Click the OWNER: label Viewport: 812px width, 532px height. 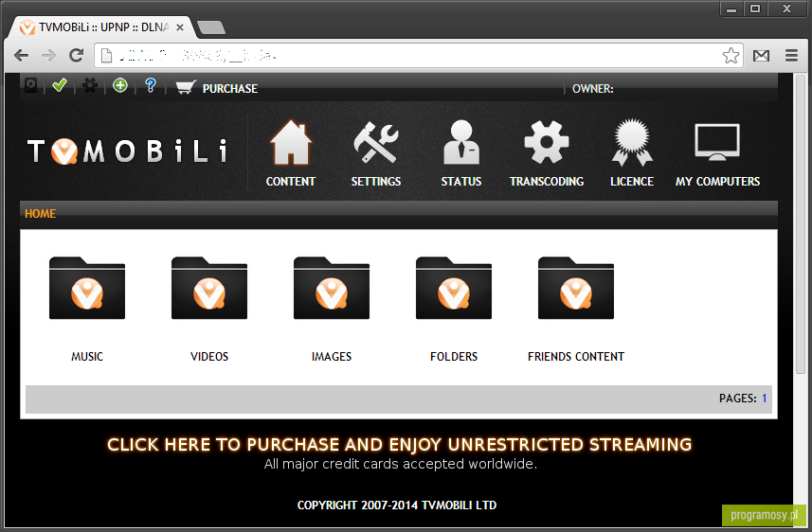[x=592, y=88]
